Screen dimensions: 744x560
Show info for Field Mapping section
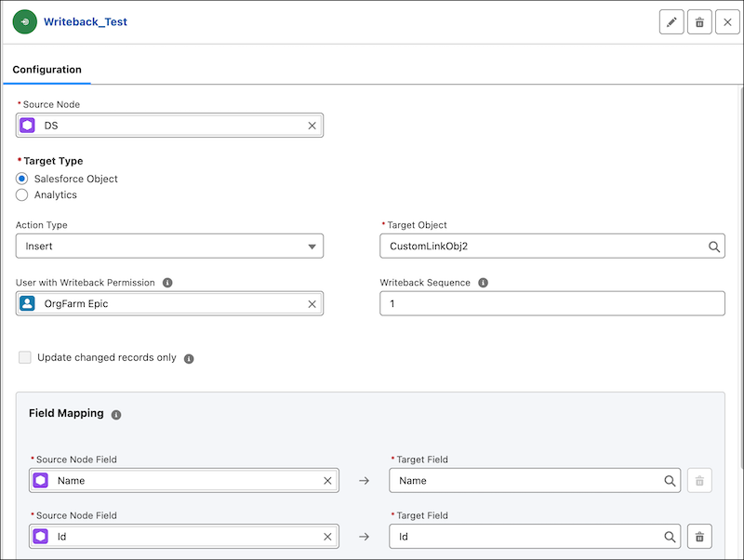click(116, 415)
